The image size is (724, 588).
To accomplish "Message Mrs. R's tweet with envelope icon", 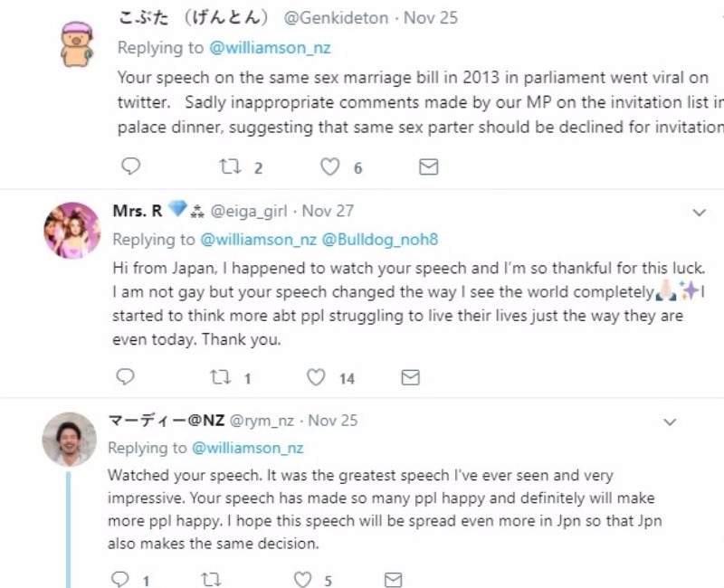I will (410, 377).
